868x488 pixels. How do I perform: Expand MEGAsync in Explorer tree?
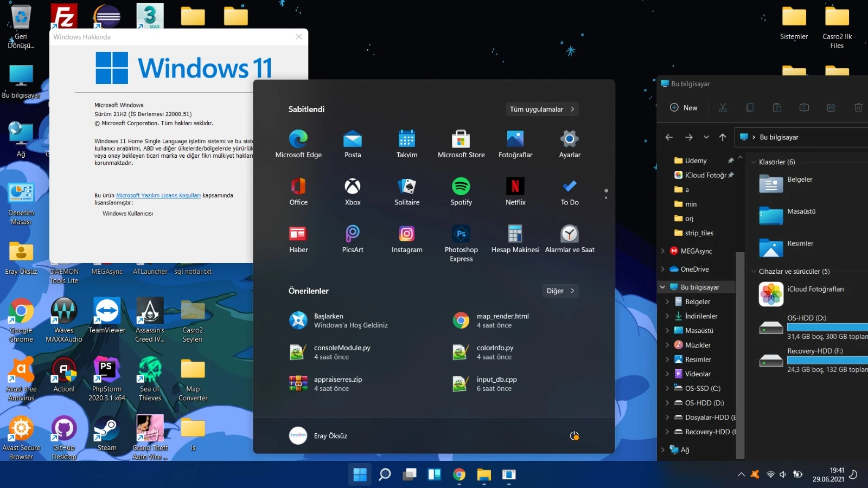tap(663, 251)
